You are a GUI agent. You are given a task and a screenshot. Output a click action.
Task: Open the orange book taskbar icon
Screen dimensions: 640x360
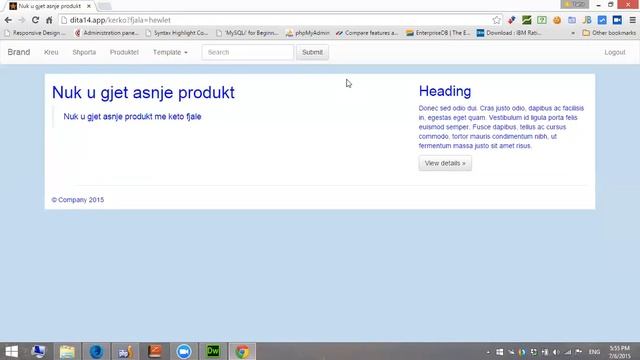155,351
